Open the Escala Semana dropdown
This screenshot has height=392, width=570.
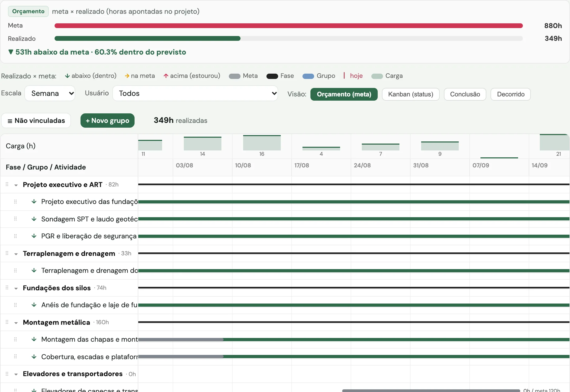click(50, 93)
